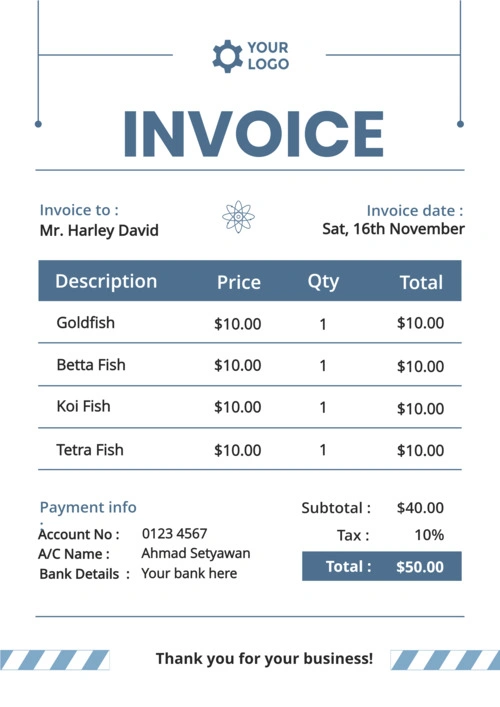Click the Thank you for your business text

(x=265, y=659)
